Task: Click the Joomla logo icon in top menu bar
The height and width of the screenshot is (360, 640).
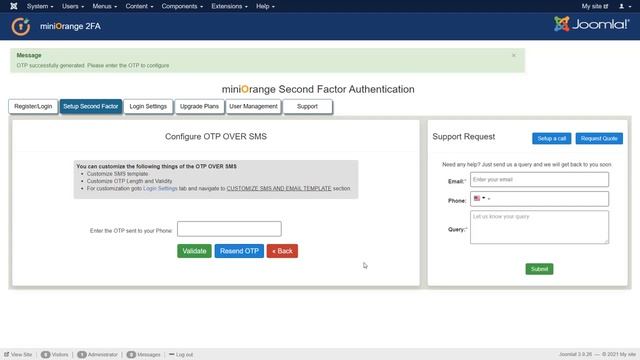Action: [x=13, y=6]
